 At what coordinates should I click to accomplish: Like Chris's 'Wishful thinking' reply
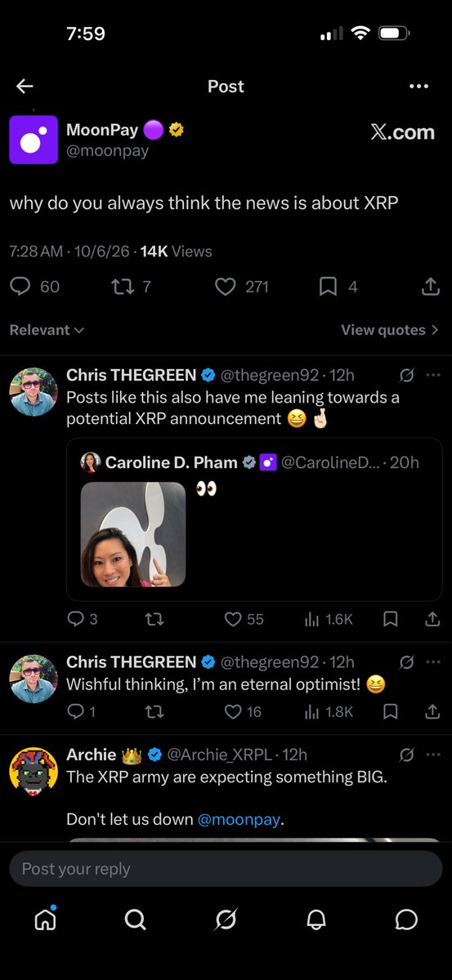coord(233,712)
